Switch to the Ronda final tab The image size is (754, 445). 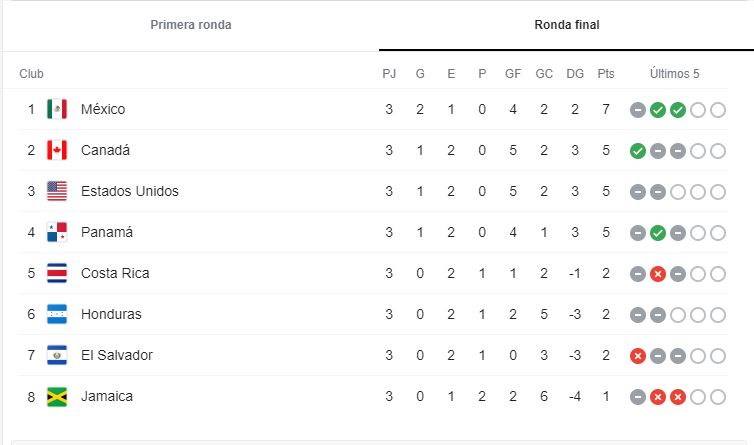click(x=566, y=25)
